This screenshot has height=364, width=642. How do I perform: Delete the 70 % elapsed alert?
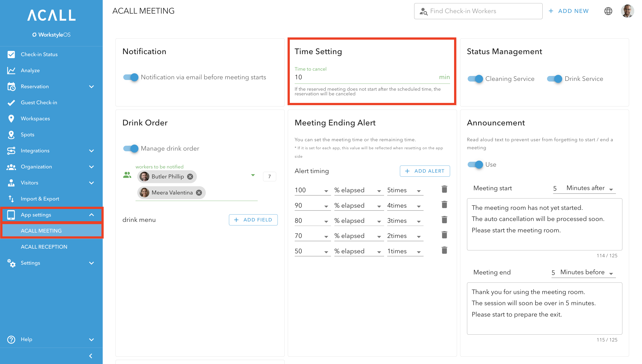click(444, 235)
